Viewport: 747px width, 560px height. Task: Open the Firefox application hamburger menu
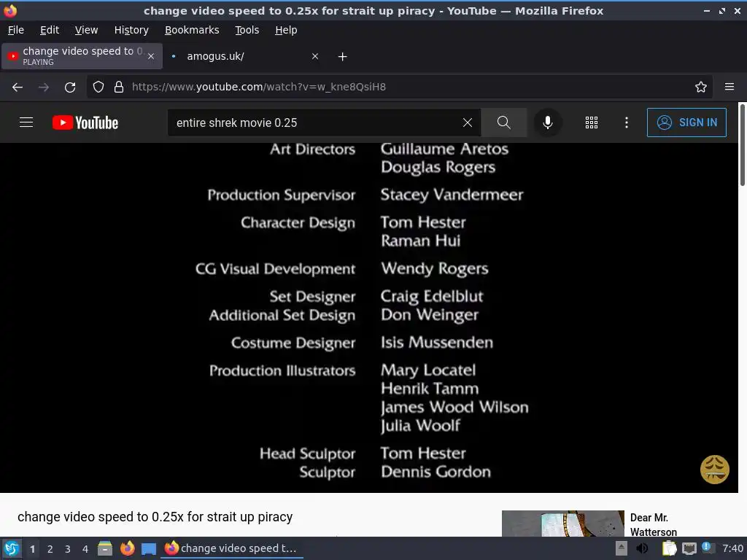tap(729, 87)
